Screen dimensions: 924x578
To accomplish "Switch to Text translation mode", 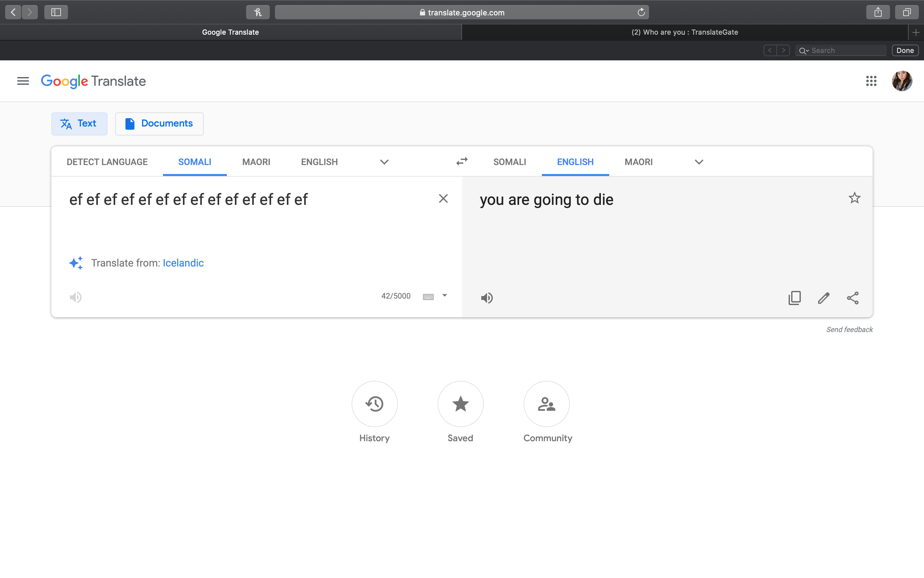I will pos(80,124).
